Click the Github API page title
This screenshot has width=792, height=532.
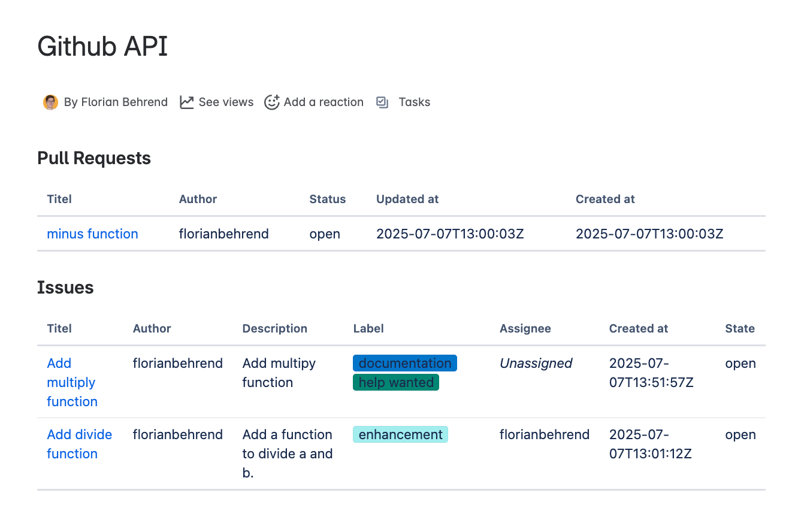(102, 46)
